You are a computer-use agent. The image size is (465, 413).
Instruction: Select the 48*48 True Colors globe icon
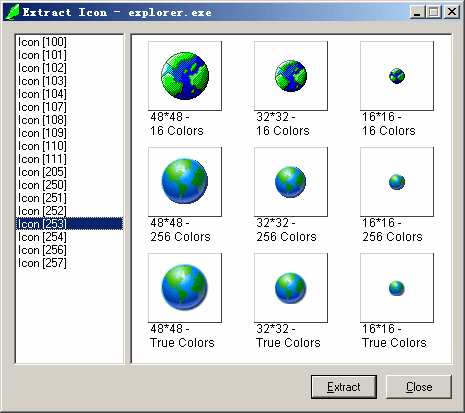coord(185,288)
